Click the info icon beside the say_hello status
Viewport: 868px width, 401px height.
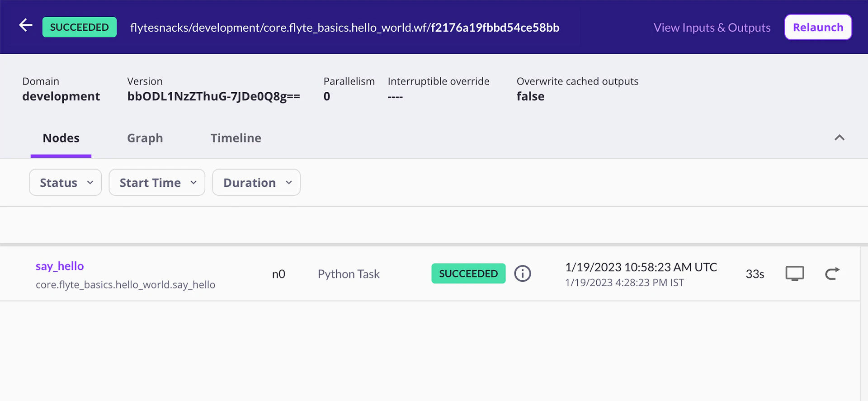point(522,274)
